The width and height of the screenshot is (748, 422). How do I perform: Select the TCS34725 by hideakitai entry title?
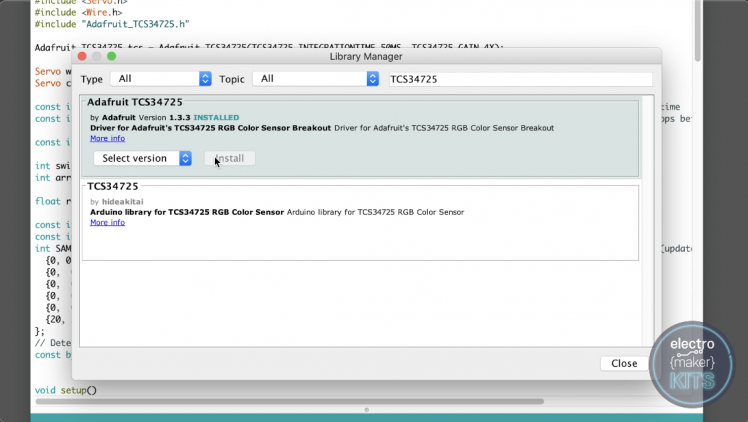click(x=113, y=186)
